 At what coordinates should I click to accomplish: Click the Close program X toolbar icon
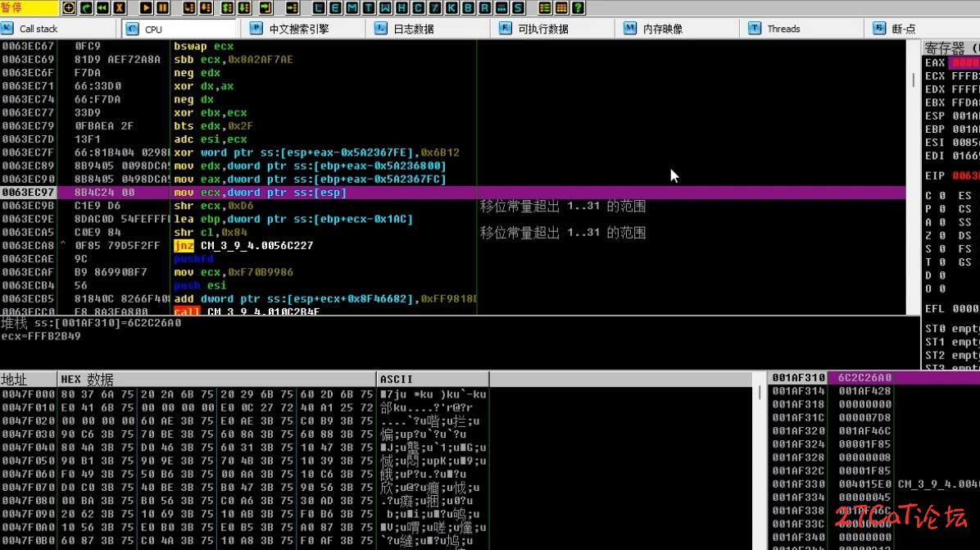(120, 8)
